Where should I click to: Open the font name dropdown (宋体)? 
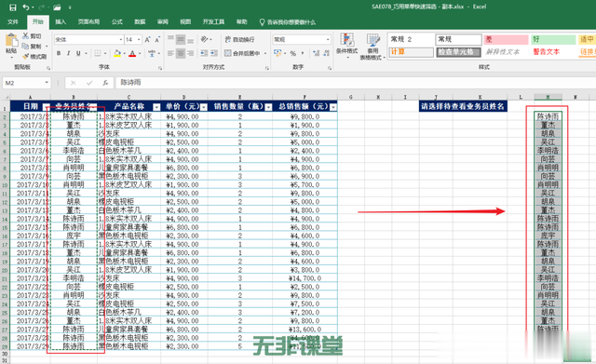click(x=121, y=39)
